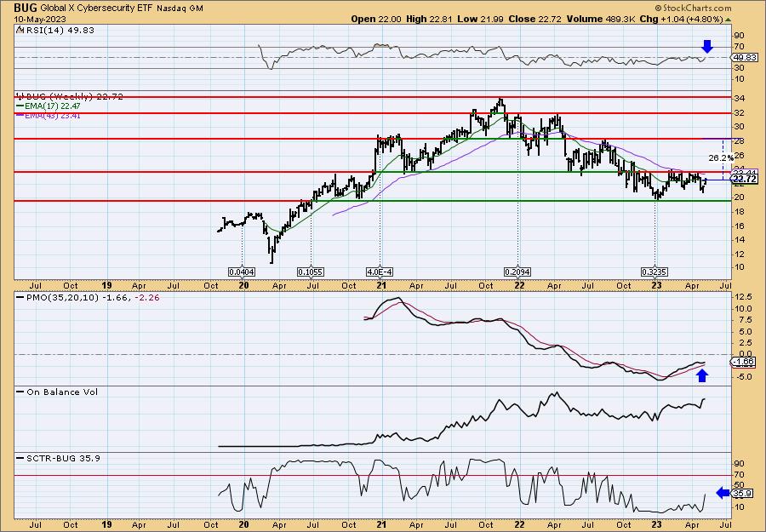
Task: Click the Nasdaq GM exchange label
Action: click(180, 9)
